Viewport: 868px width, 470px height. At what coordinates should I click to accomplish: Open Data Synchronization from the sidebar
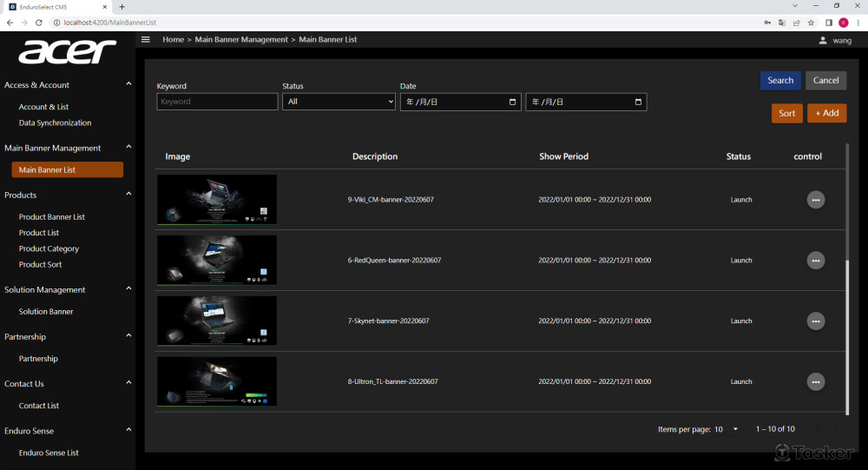55,122
